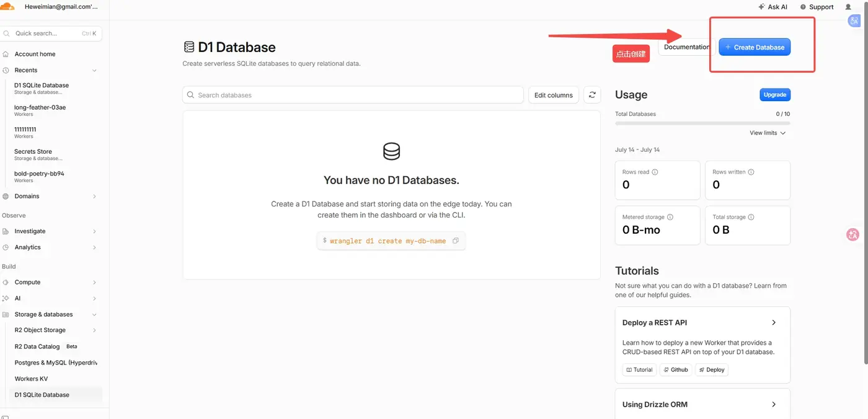Viewport: 868px width, 419px height.
Task: Click the info icon beside Total storage
Action: [751, 217]
